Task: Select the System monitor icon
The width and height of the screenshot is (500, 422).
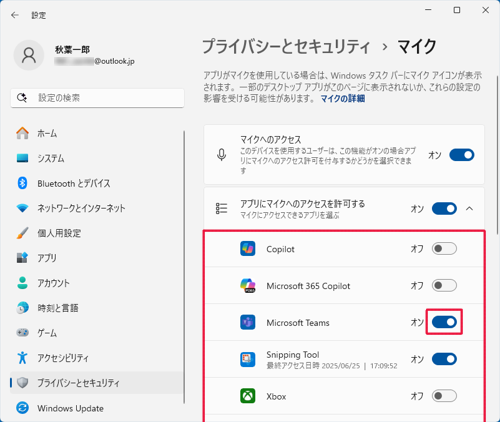Action: (22, 158)
